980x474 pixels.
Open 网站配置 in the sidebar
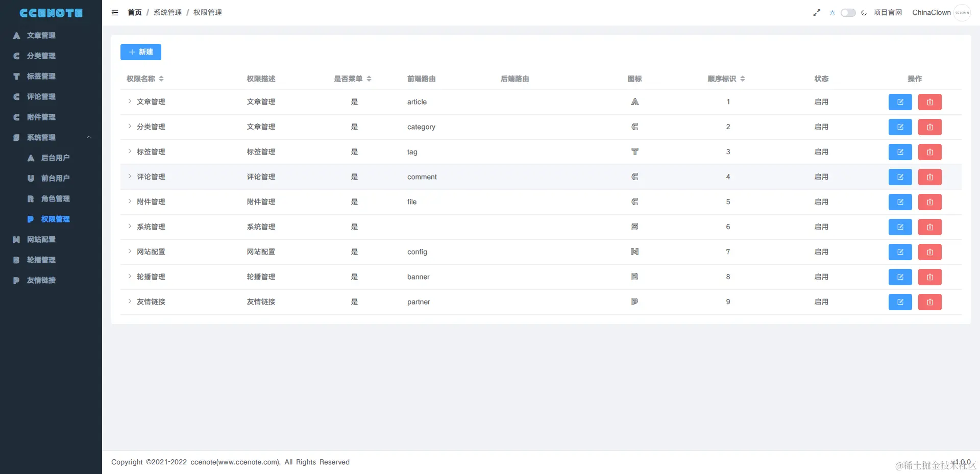tap(51, 239)
